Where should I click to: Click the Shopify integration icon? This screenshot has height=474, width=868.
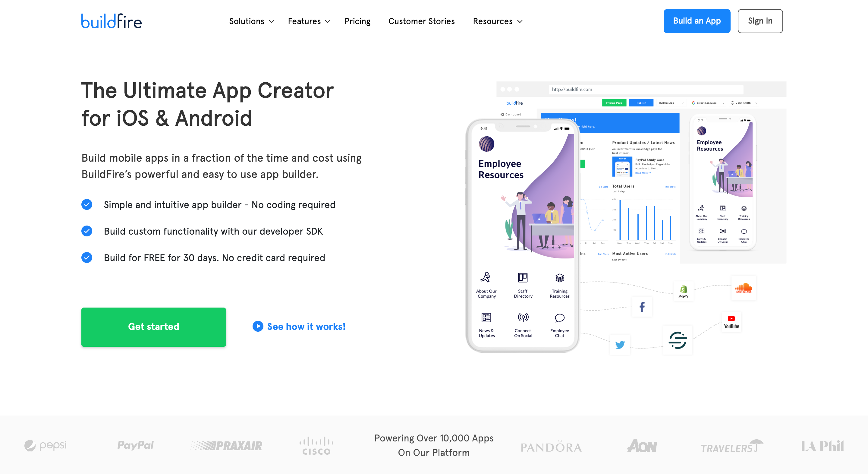pos(683,291)
